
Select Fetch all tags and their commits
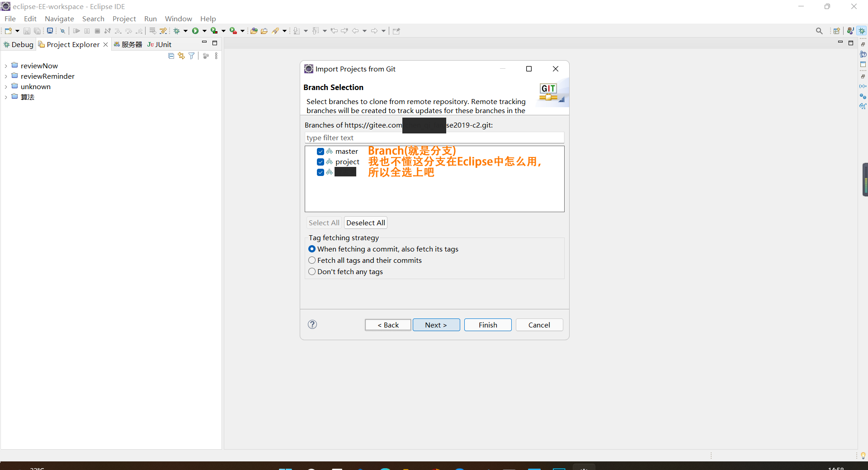[312, 261]
